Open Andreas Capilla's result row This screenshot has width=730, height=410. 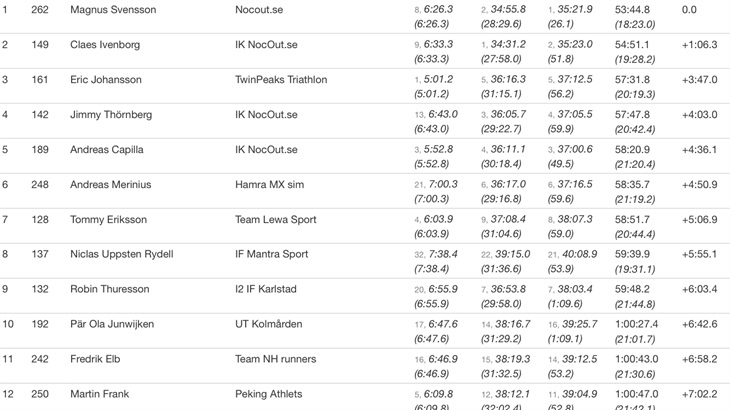click(x=107, y=150)
